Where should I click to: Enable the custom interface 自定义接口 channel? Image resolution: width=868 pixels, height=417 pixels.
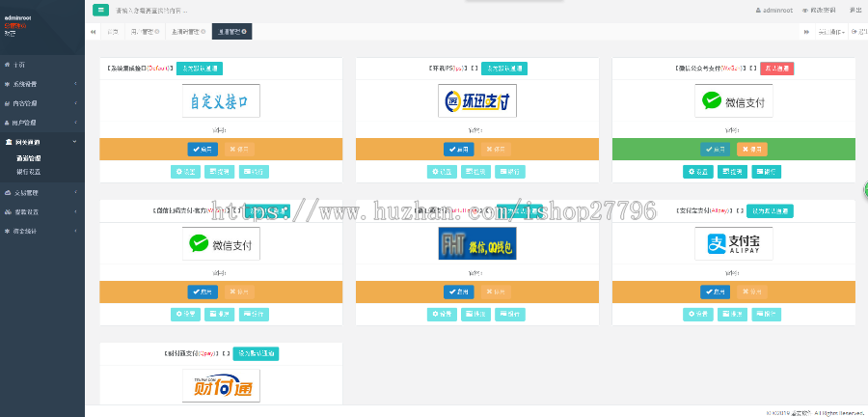pos(203,149)
